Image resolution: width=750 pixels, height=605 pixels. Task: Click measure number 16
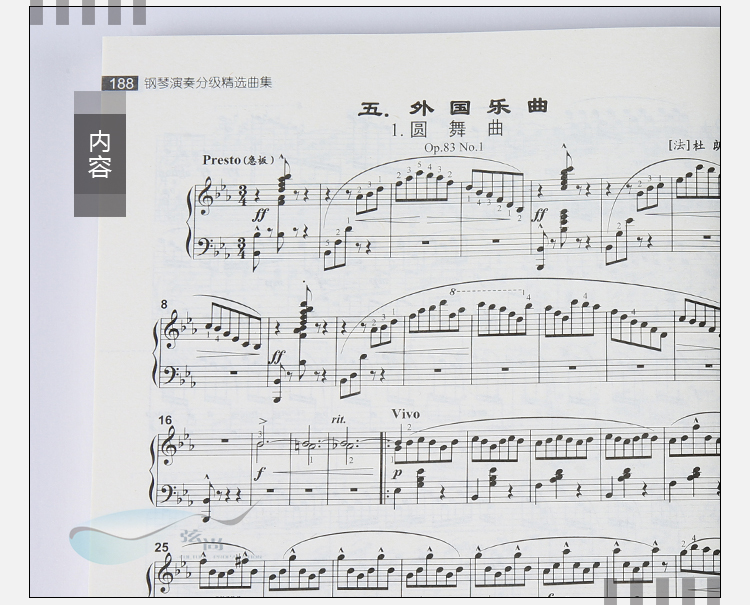[165, 420]
